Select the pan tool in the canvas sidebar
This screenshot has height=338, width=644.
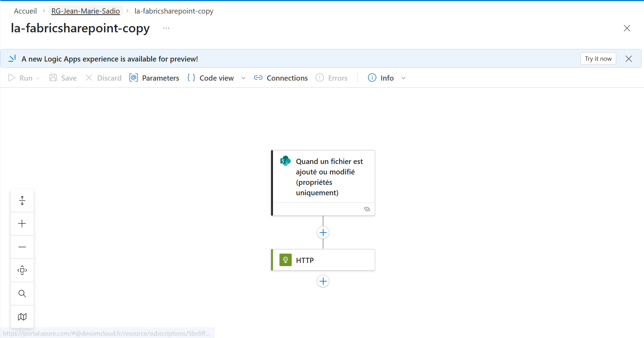(22, 270)
